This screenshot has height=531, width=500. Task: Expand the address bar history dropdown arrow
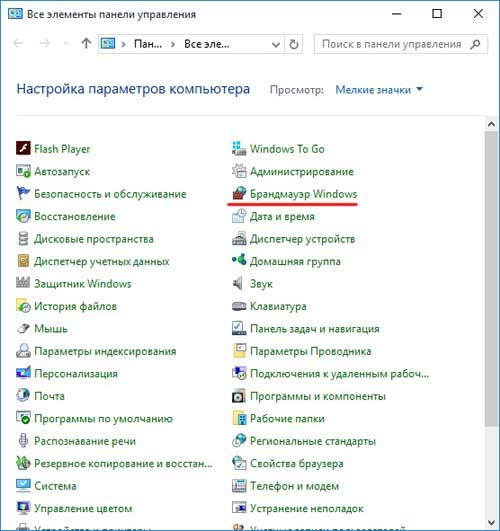[x=276, y=44]
